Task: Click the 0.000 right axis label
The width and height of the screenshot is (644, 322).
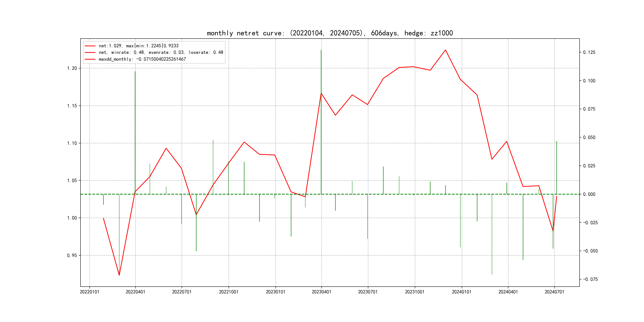Action: 589,194
